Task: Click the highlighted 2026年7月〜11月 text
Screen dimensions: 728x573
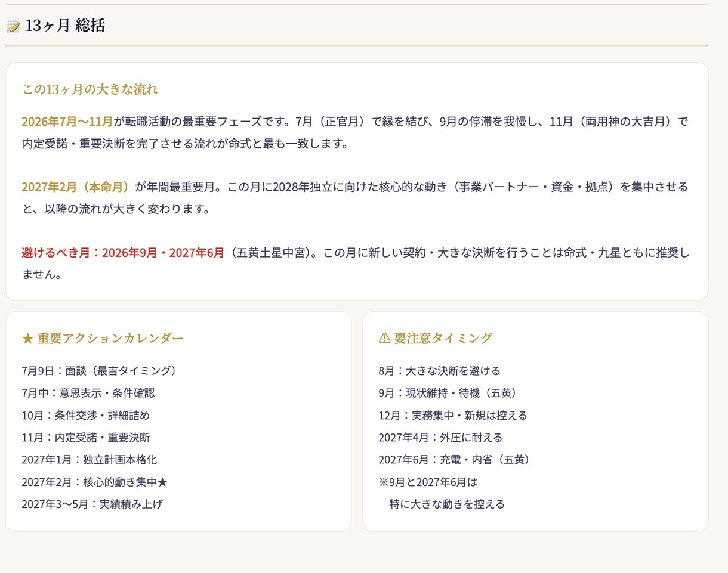Action: (67, 122)
